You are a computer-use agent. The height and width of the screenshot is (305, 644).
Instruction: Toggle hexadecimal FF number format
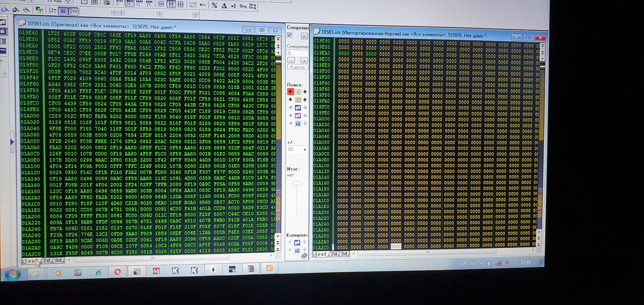coord(171,4)
